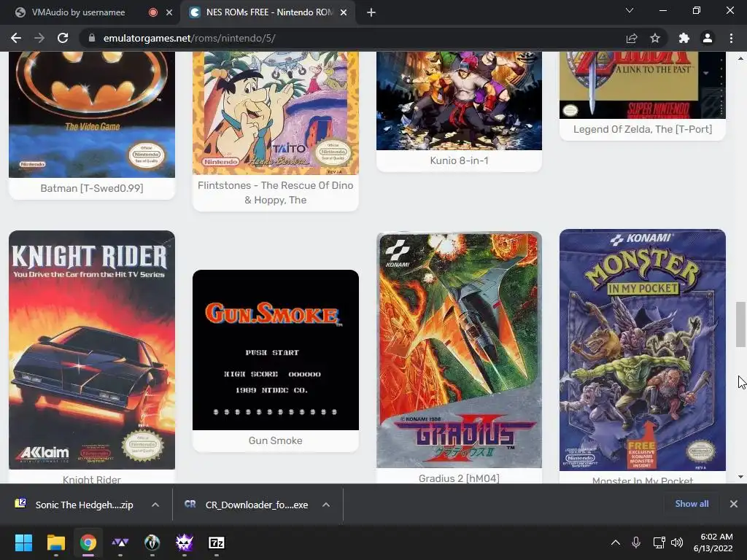Close the NES ROMs FREE tab
Image resolution: width=747 pixels, height=560 pixels.
click(x=344, y=12)
